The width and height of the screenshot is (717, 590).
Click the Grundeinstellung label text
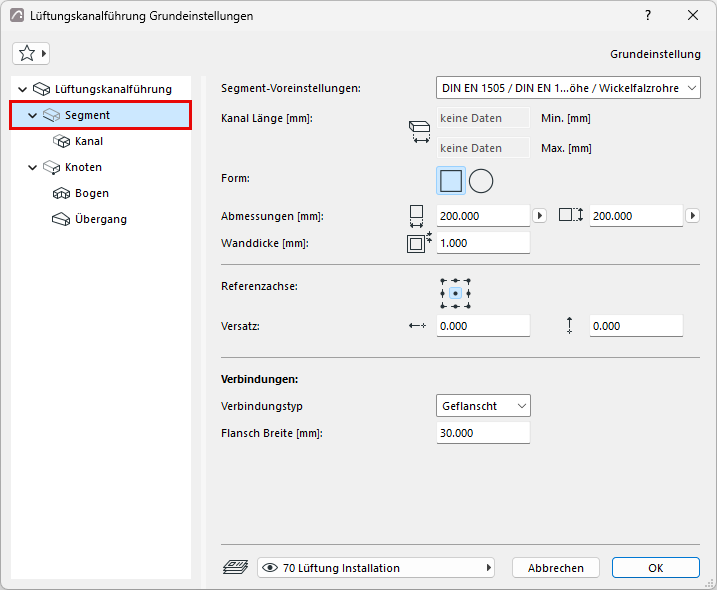(655, 54)
